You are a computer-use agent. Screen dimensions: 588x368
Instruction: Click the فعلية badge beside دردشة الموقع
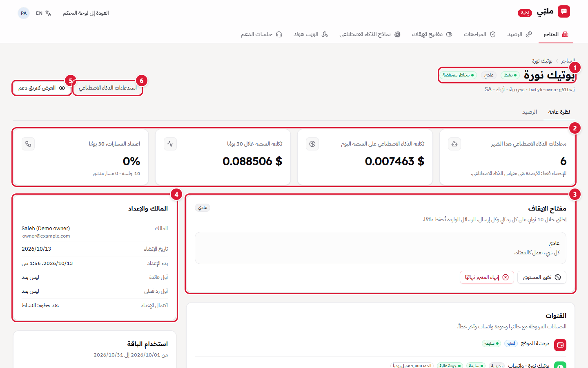point(511,343)
